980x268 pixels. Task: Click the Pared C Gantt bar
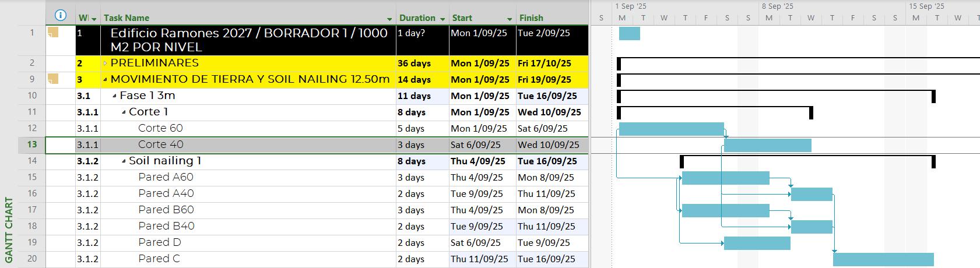point(883,259)
